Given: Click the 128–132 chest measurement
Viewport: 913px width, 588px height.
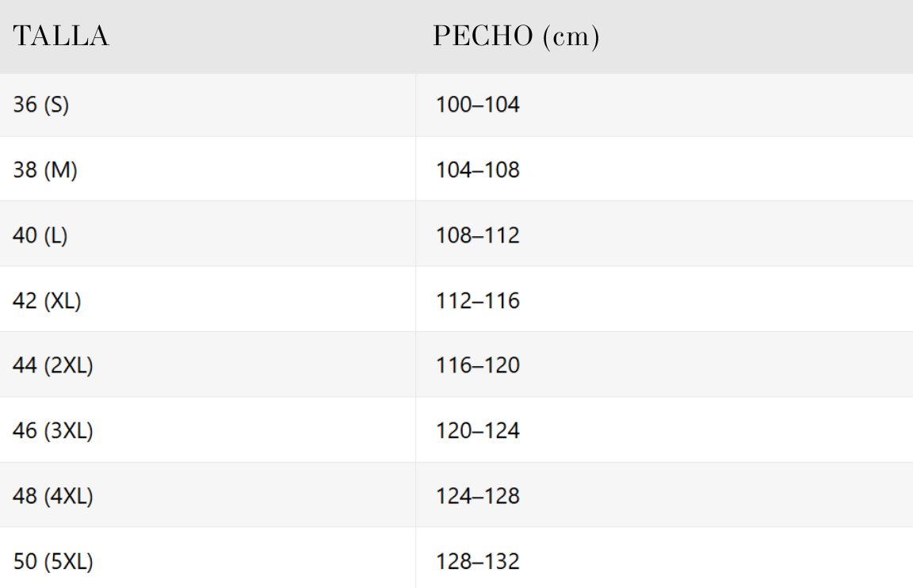Looking at the screenshot, I should coord(478,562).
